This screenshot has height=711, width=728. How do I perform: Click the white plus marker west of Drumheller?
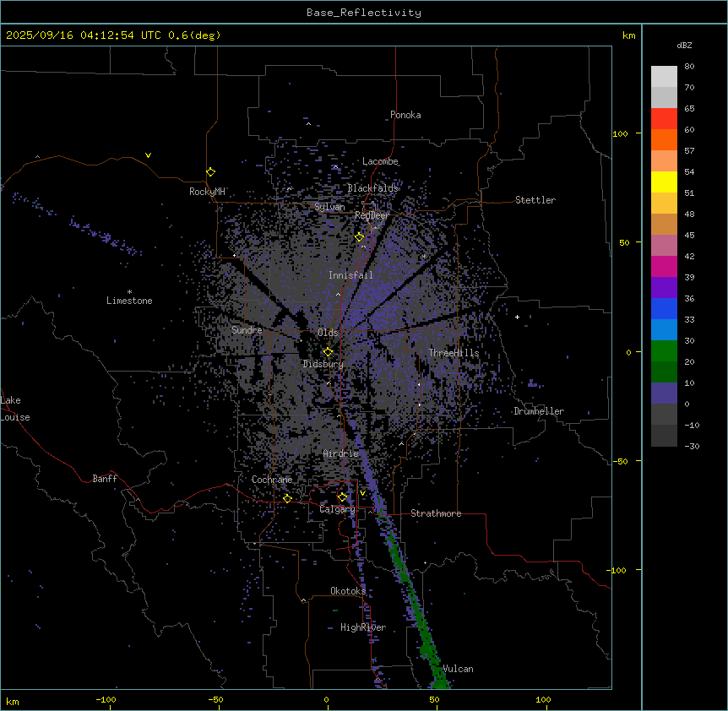tap(517, 317)
